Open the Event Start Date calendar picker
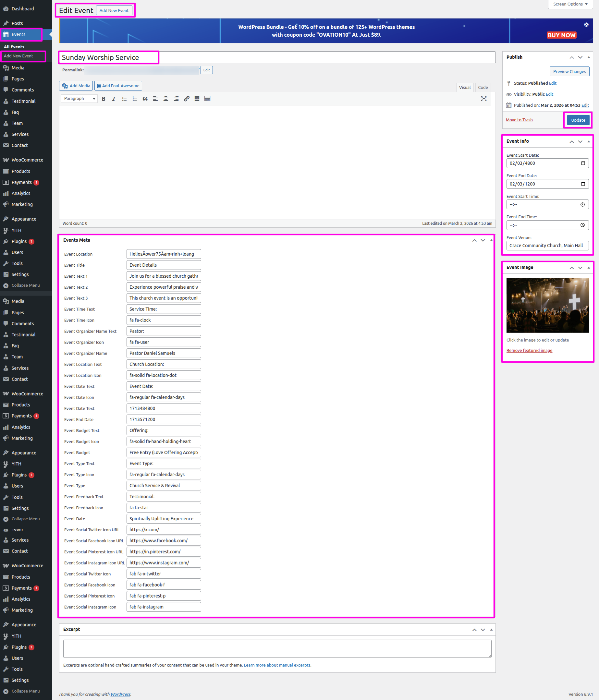 coord(583,163)
